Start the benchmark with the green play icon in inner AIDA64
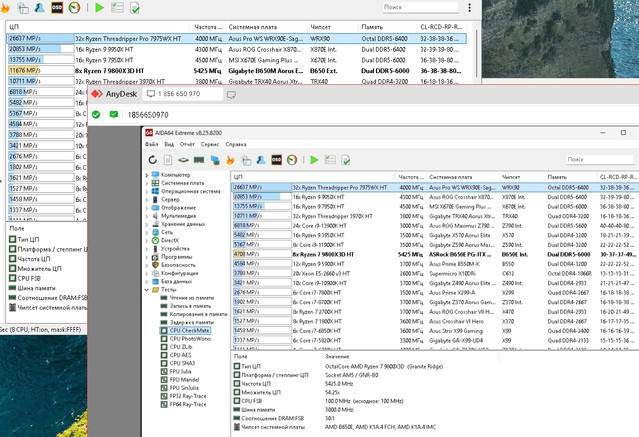This screenshot has height=437, width=639. point(314,160)
